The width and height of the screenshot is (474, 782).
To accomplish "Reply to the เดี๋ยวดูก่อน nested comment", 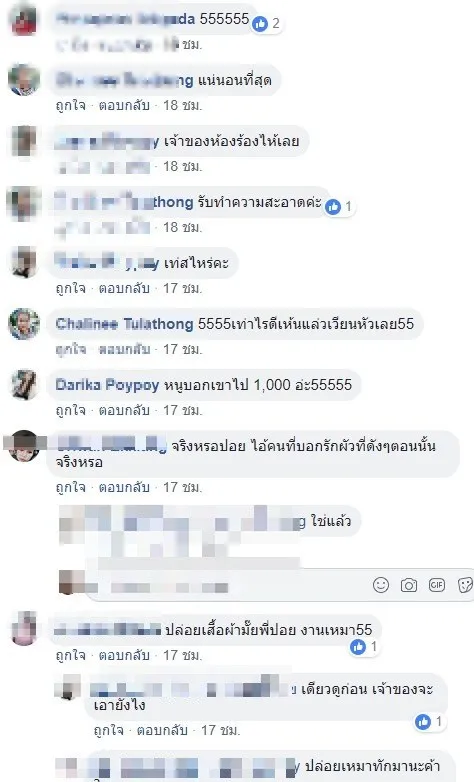I will (162, 731).
